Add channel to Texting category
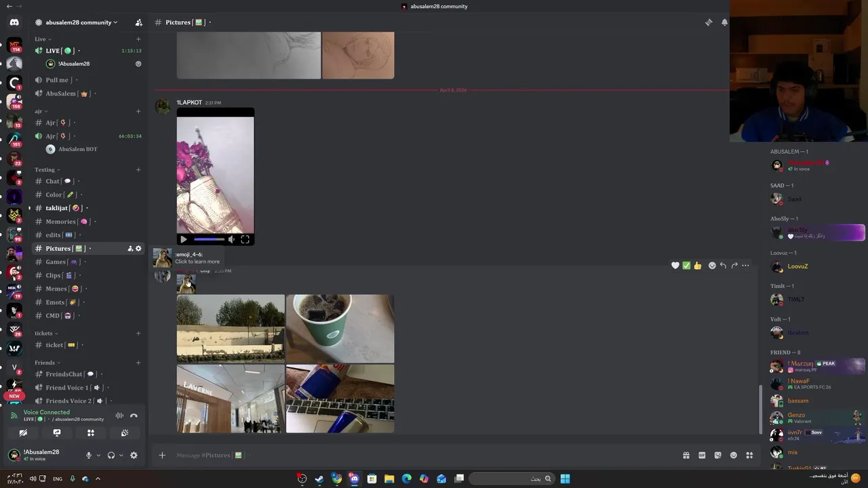 (138, 169)
